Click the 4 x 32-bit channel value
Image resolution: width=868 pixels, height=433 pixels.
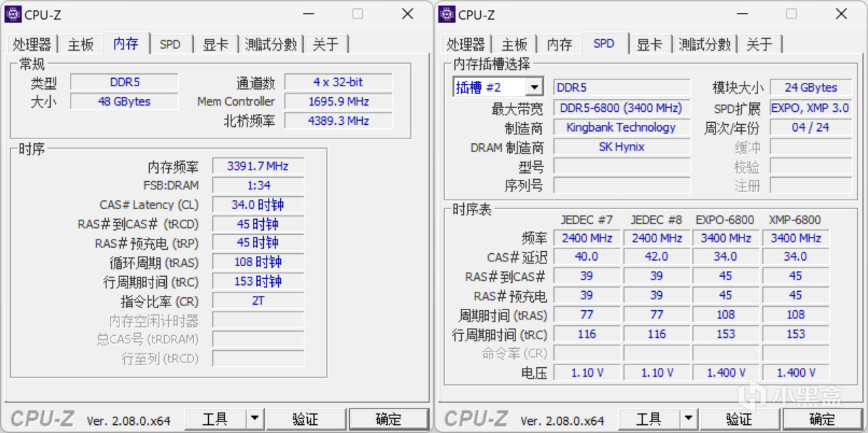338,82
